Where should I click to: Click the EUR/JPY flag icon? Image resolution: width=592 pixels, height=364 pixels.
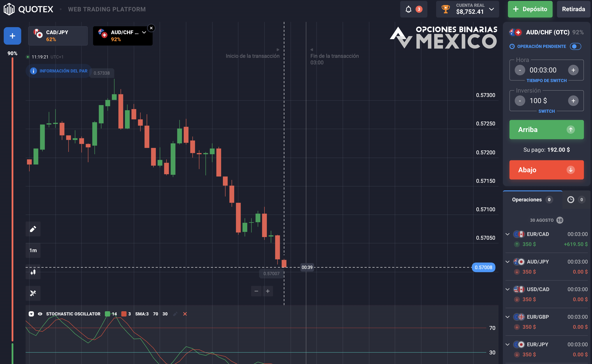pyautogui.click(x=519, y=345)
